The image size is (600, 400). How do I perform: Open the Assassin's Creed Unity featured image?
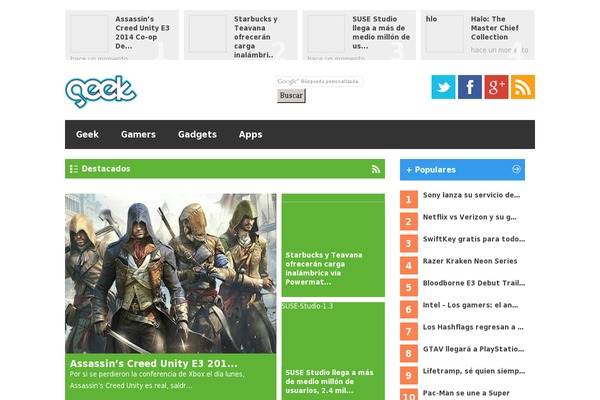(171, 273)
